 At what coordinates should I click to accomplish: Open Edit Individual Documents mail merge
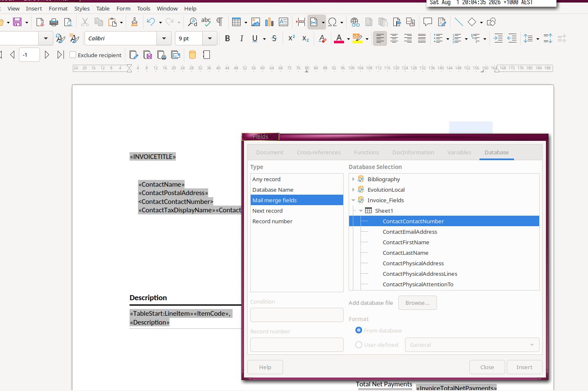pos(134,55)
